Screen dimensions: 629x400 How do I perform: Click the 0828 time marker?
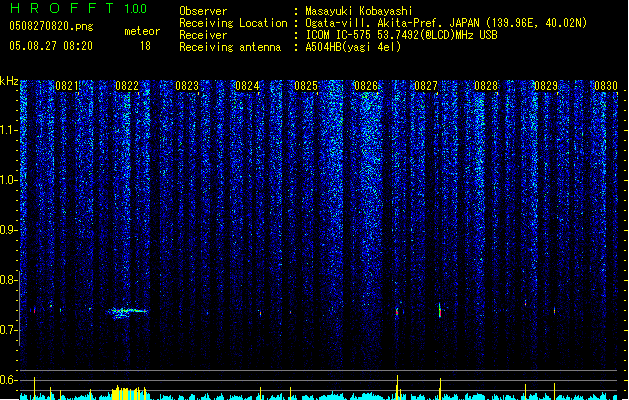486,86
